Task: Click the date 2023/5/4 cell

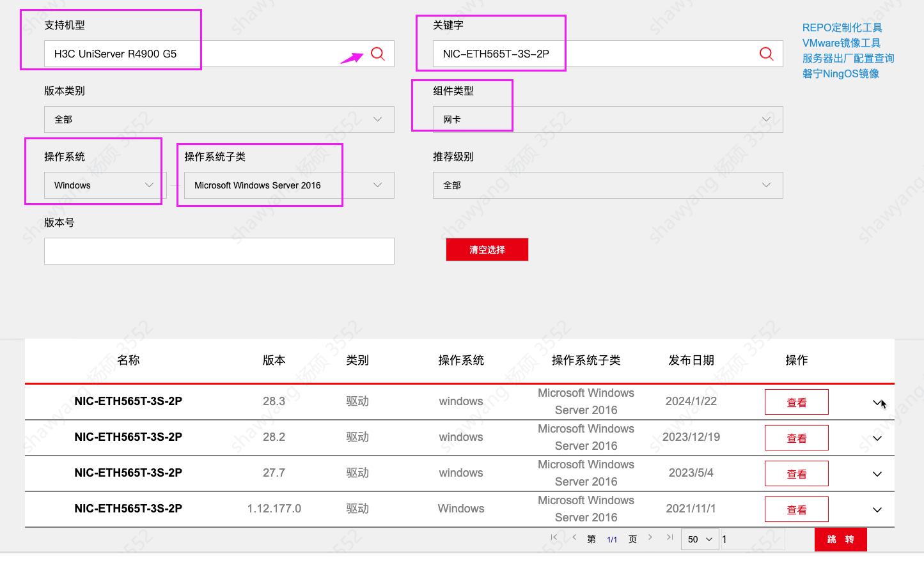Action: pos(691,473)
